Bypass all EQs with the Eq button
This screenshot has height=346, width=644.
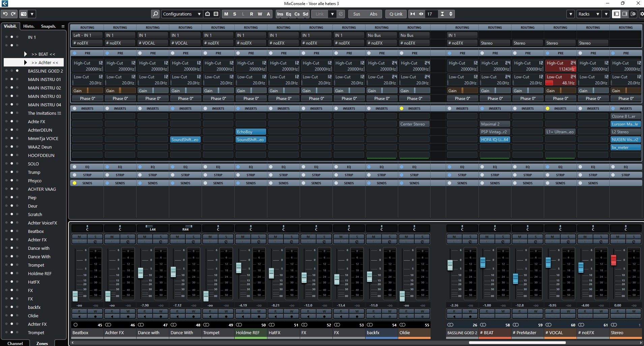pos(289,14)
